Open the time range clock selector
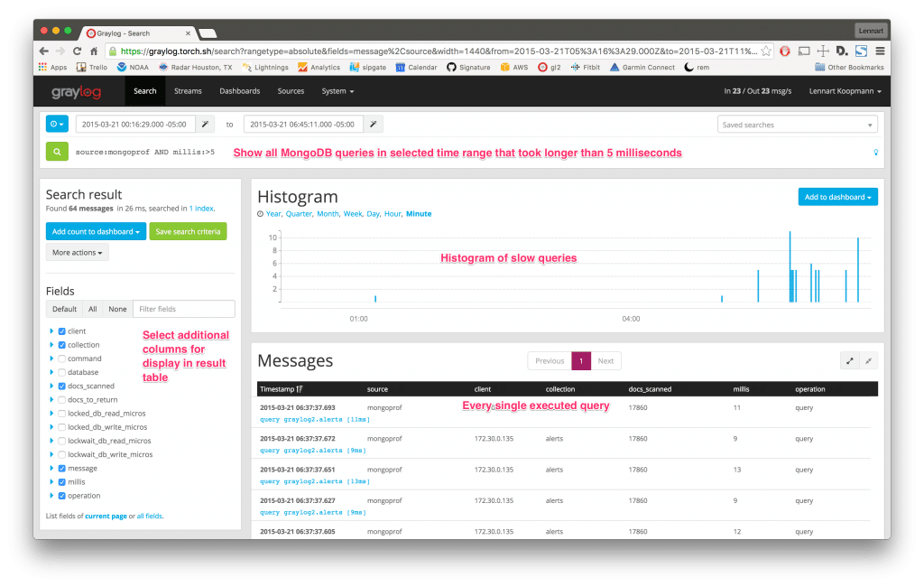 [x=57, y=124]
